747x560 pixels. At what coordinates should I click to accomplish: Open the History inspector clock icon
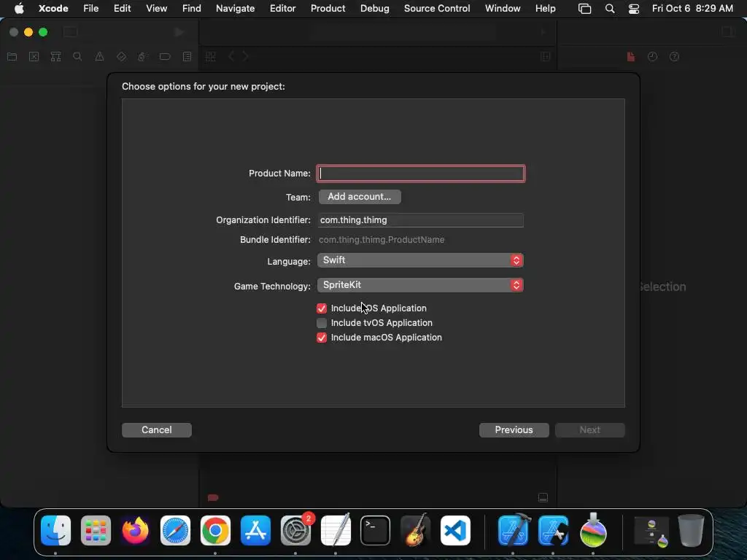coord(652,57)
